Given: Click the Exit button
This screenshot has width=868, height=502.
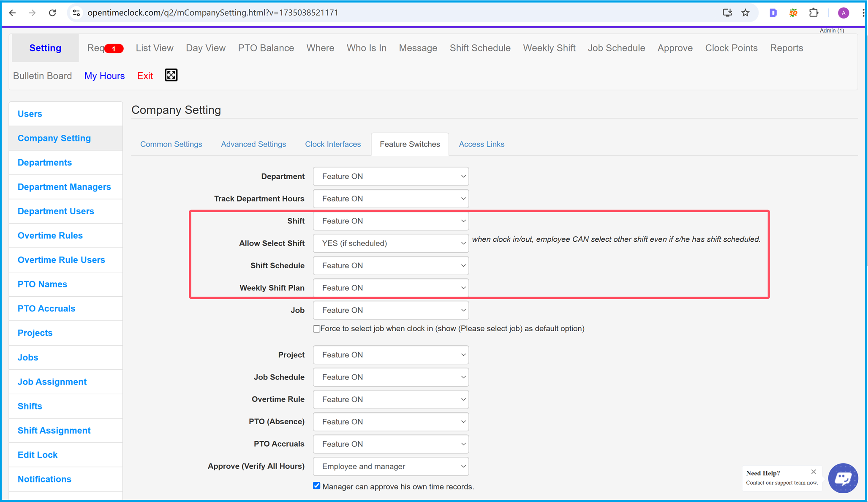Looking at the screenshot, I should pyautogui.click(x=146, y=75).
